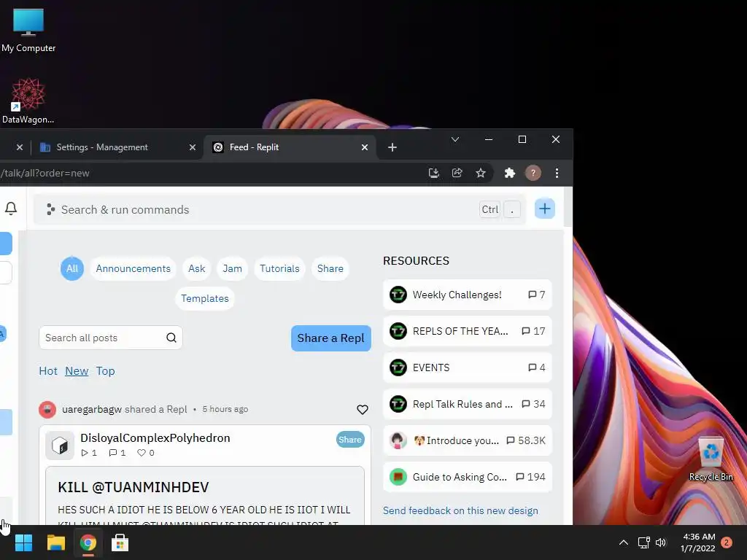Select the Templates category filter
This screenshot has width=747, height=560.
click(x=205, y=298)
